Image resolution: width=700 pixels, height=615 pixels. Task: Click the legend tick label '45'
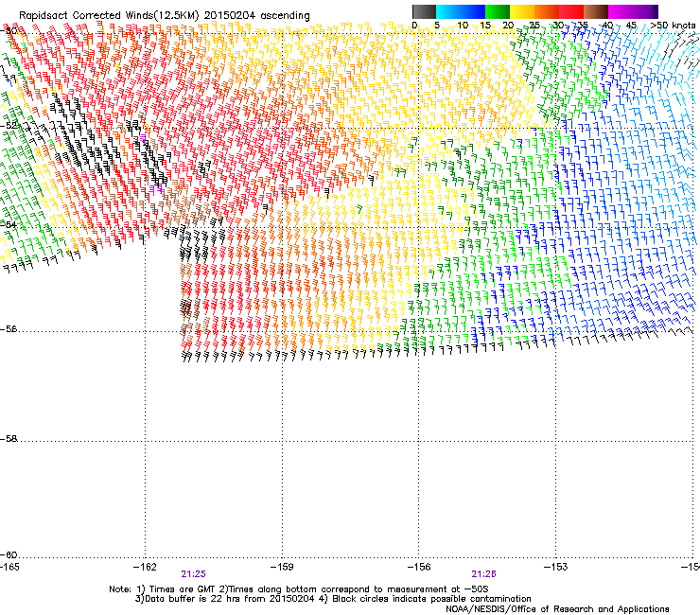click(x=631, y=26)
